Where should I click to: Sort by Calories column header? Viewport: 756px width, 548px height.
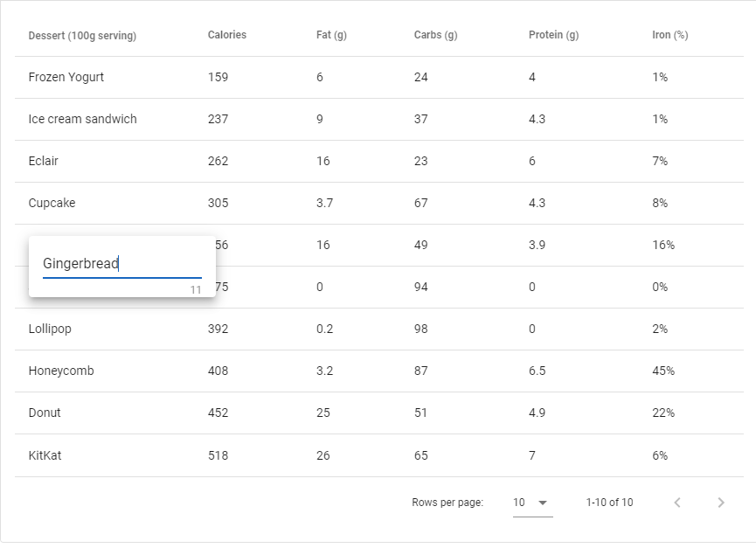(226, 35)
